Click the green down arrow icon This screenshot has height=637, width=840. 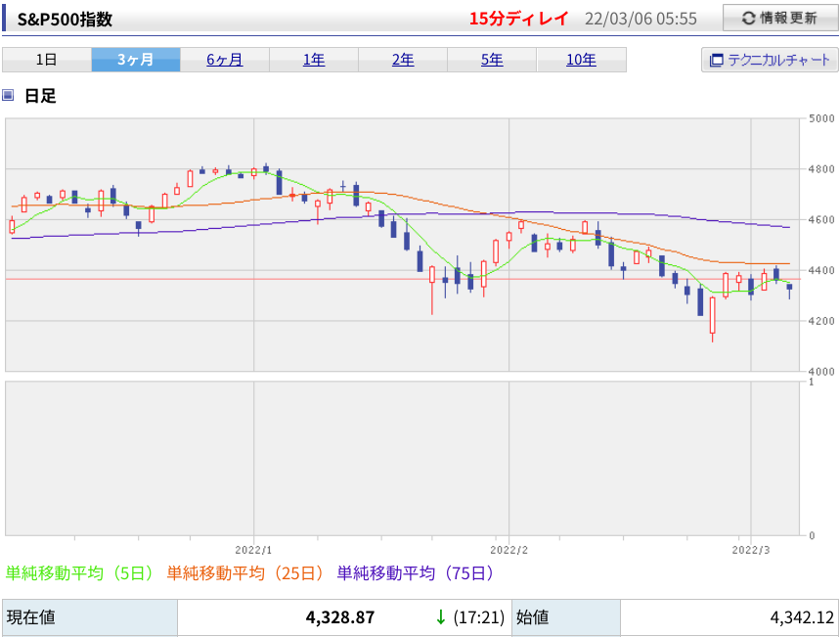coord(440,617)
